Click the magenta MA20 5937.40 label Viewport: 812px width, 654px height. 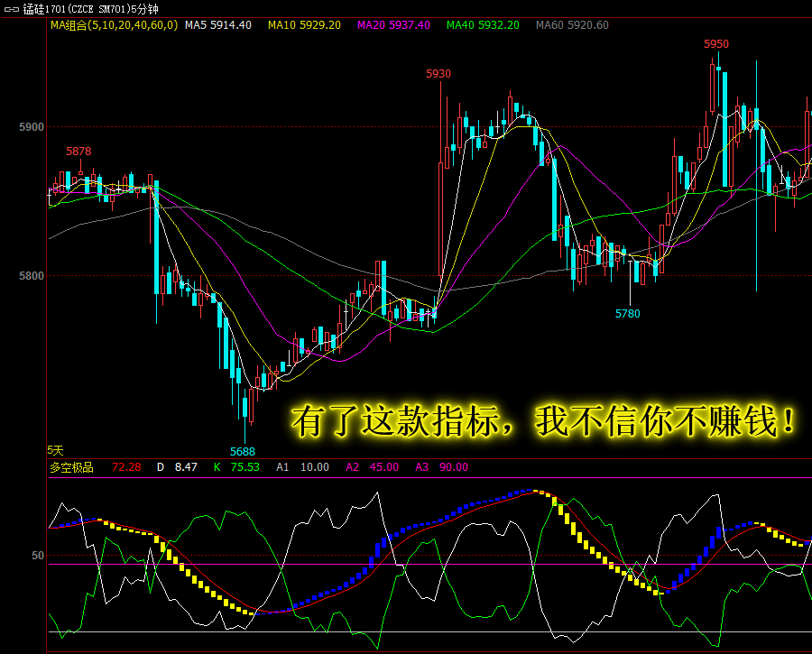point(393,25)
